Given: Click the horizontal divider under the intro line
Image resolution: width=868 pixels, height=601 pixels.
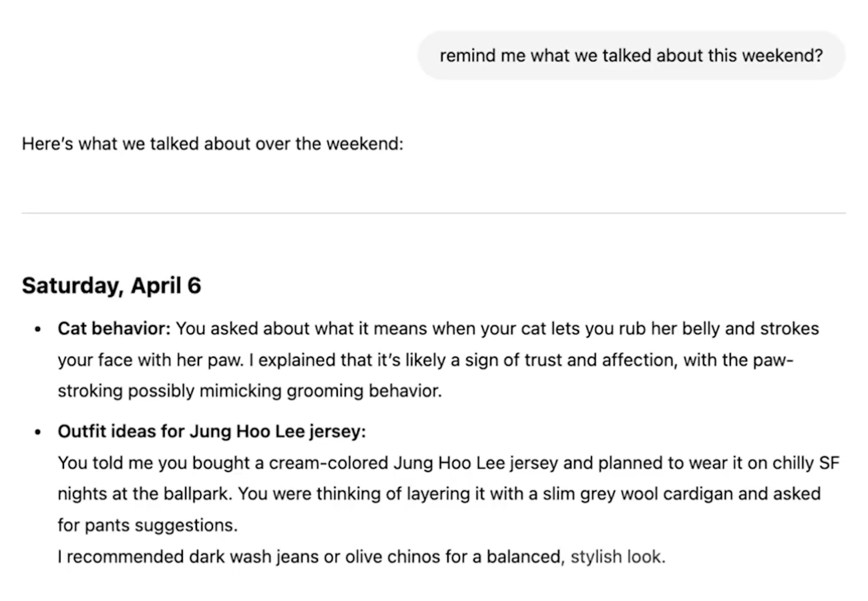Looking at the screenshot, I should [x=434, y=213].
